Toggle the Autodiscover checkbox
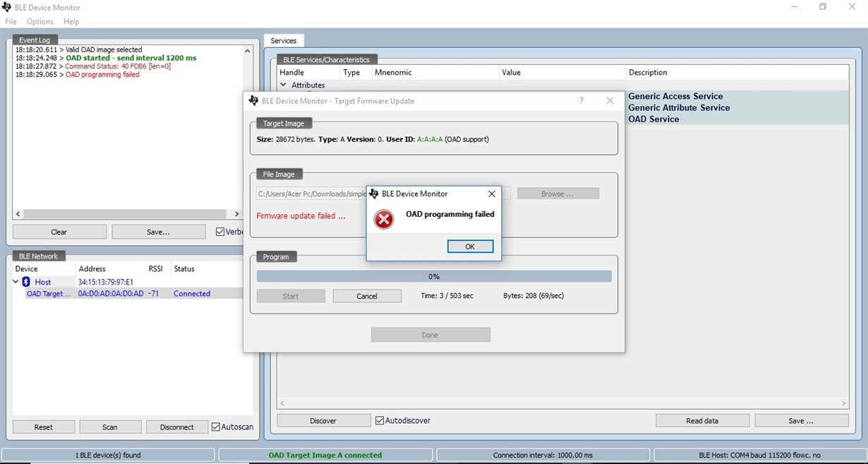 click(x=380, y=420)
